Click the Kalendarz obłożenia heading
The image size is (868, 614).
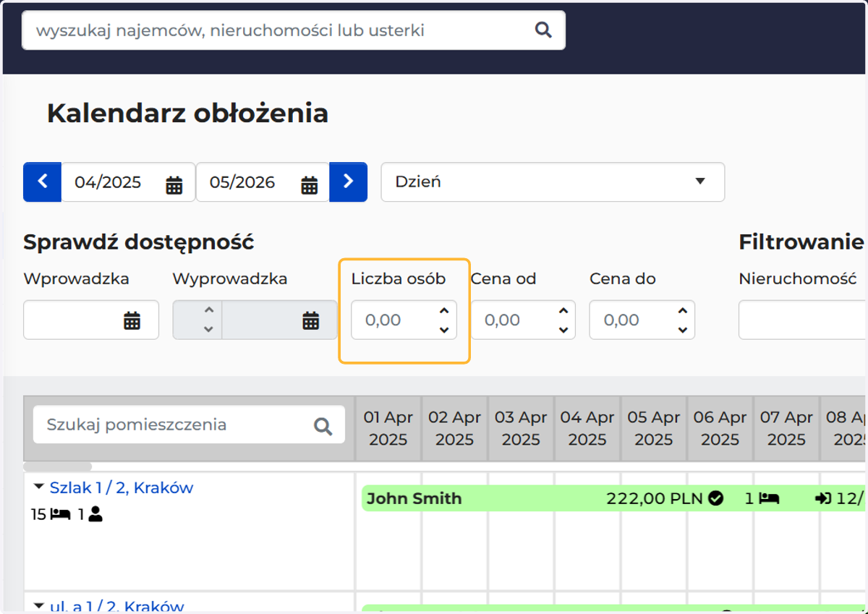click(x=187, y=114)
